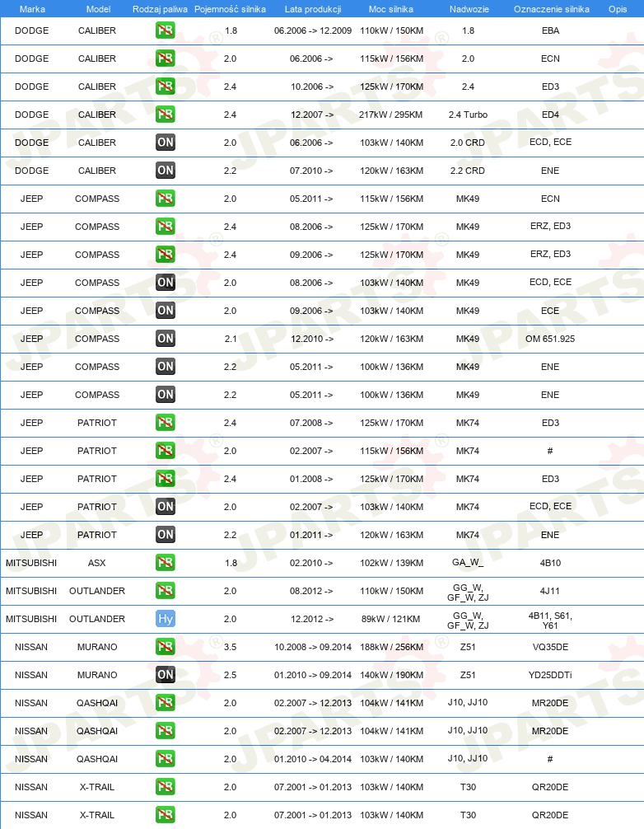The image size is (644, 829).
Task: Select the 102kW / 139KM power cell
Action: (391, 563)
